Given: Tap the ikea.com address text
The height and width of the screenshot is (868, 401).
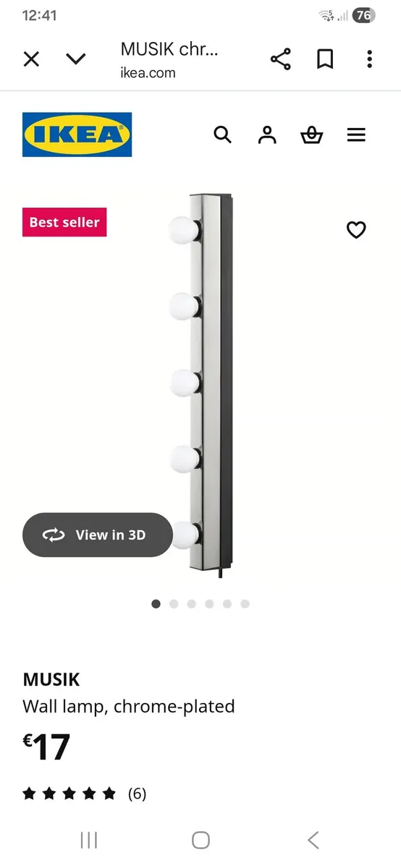Looking at the screenshot, I should coord(148,72).
